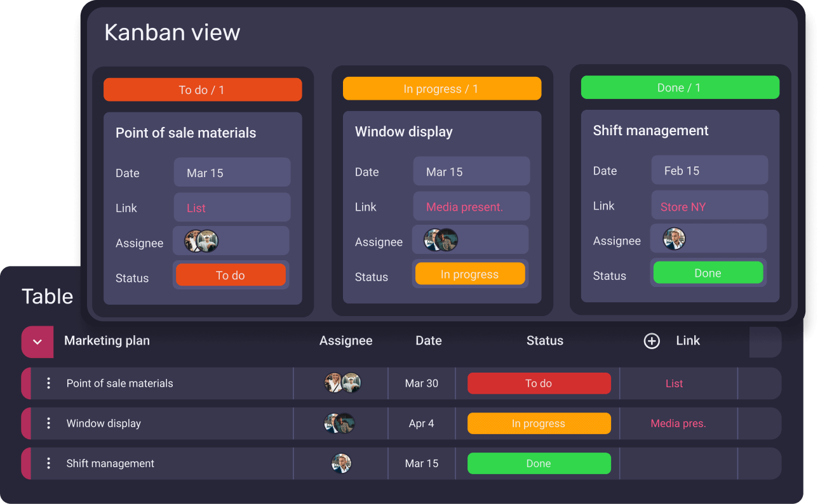The height and width of the screenshot is (504, 820).
Task: Open three-dot menu for Point of sale materials row
Action: (x=48, y=383)
